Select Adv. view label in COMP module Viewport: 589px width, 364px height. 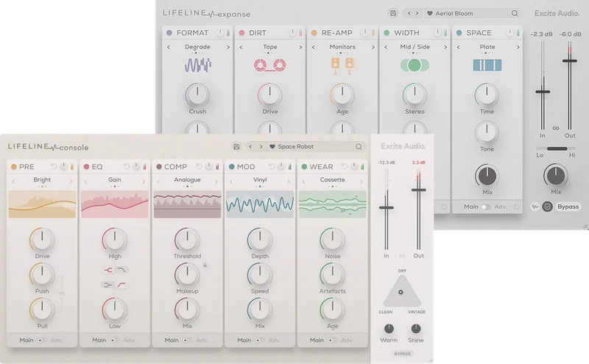coord(202,340)
